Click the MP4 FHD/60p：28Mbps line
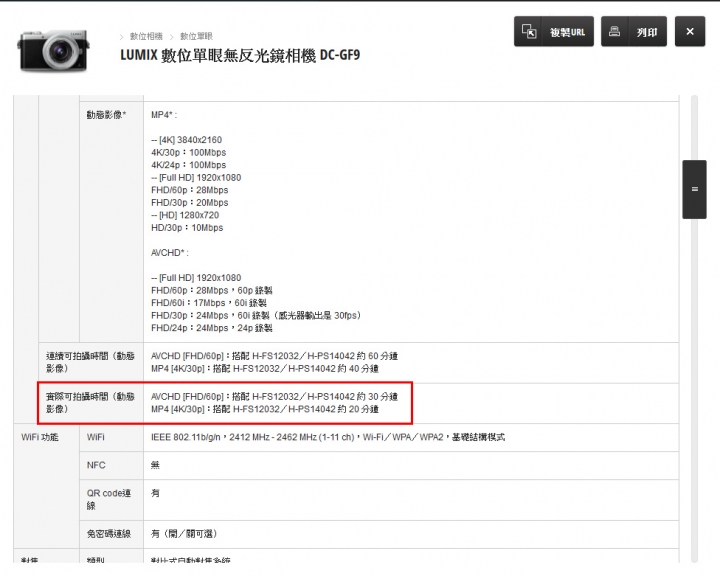Viewport: 720px width, 576px height. pyautogui.click(x=190, y=190)
